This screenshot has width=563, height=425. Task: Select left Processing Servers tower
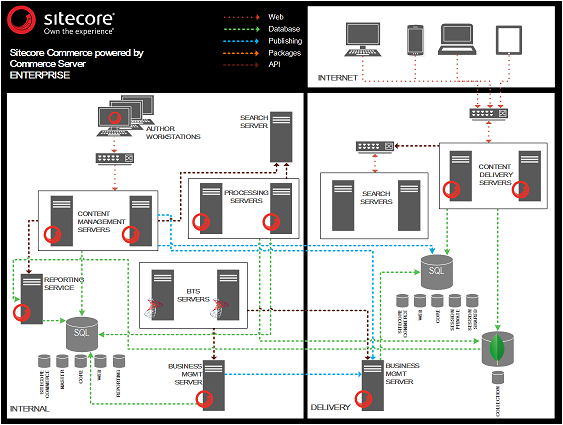click(x=211, y=209)
